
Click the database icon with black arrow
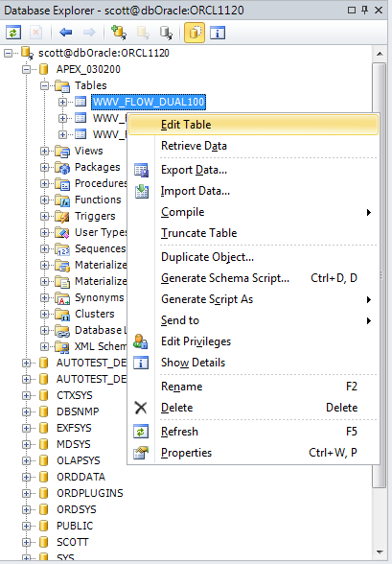click(x=166, y=33)
